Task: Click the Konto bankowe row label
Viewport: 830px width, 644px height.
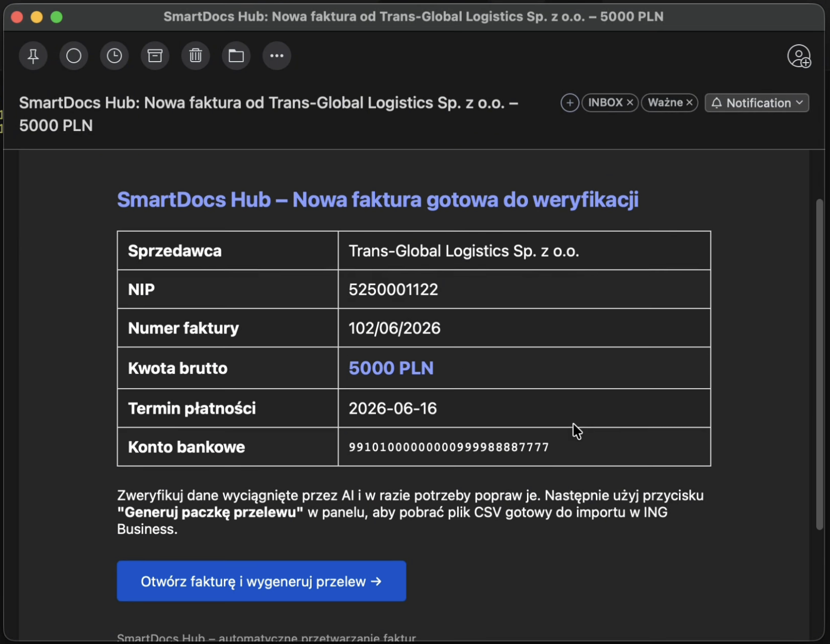Action: [186, 447]
